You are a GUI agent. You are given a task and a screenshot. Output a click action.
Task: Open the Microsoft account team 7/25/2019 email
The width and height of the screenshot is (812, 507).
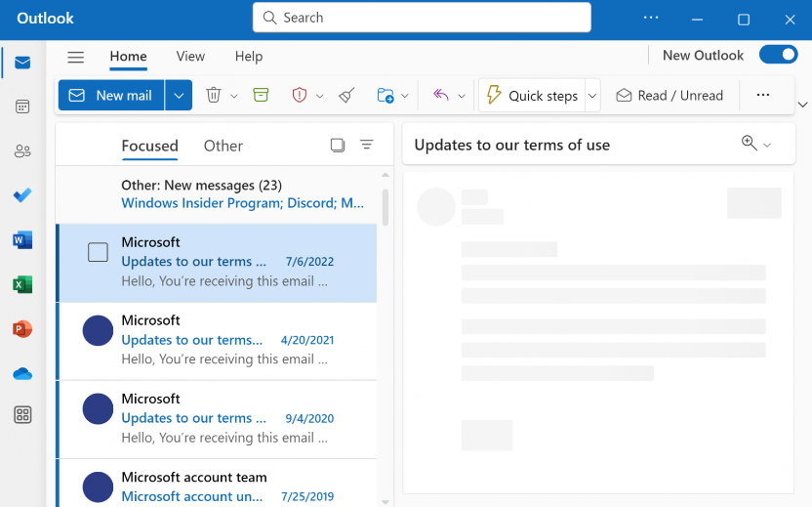pyautogui.click(x=217, y=484)
